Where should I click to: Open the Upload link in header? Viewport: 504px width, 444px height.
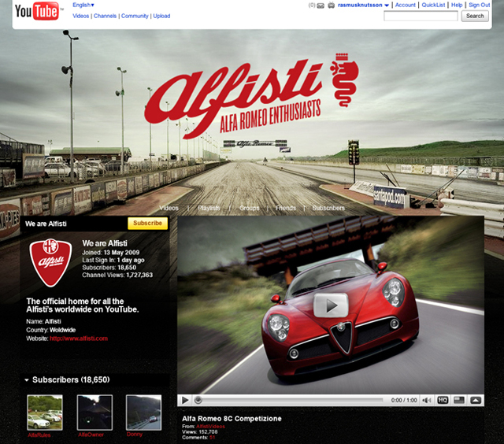[161, 16]
